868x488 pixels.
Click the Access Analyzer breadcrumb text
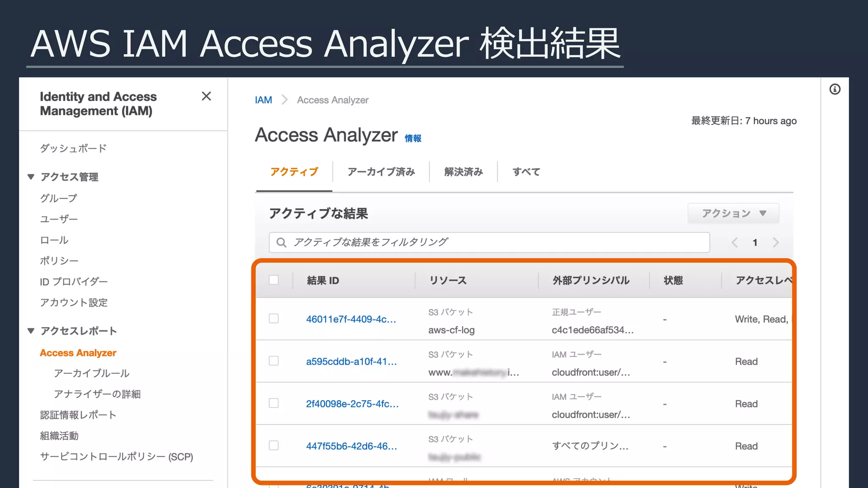click(x=333, y=100)
